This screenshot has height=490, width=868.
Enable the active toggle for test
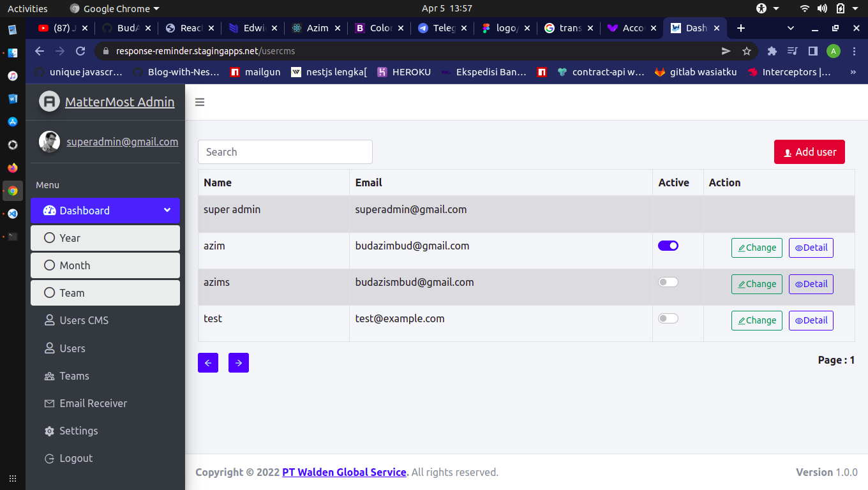pos(668,318)
